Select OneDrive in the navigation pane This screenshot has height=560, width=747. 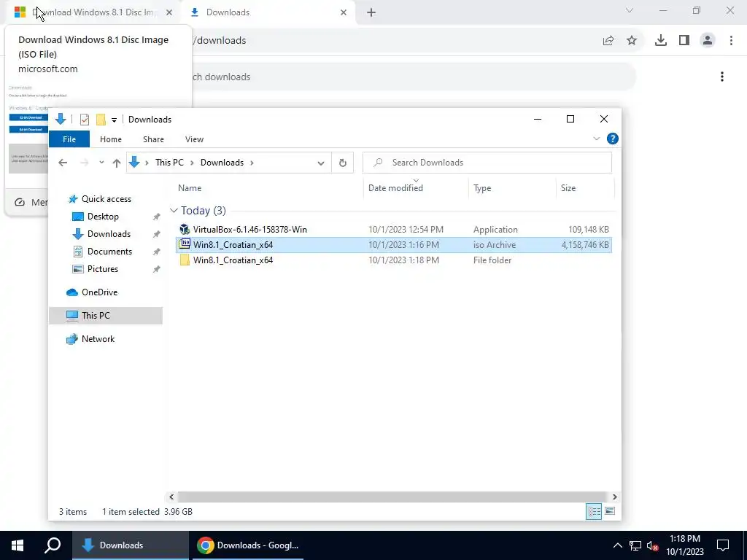pos(99,292)
